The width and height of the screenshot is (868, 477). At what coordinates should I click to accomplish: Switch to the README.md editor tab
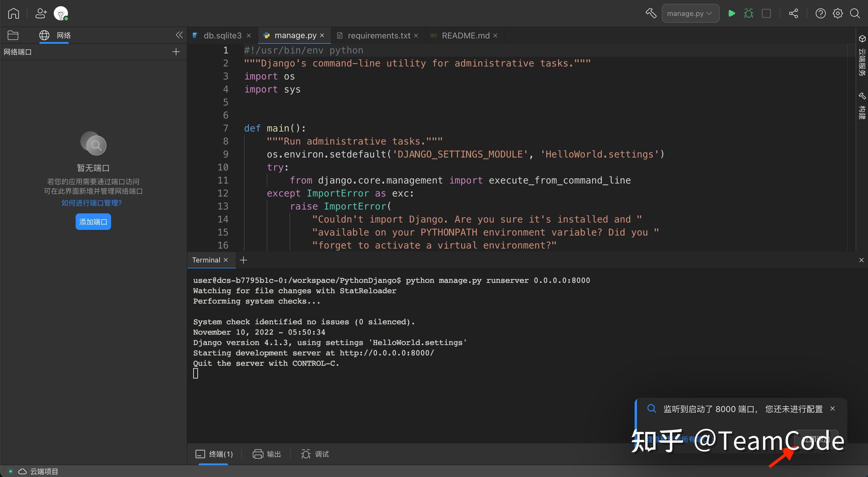tap(465, 35)
